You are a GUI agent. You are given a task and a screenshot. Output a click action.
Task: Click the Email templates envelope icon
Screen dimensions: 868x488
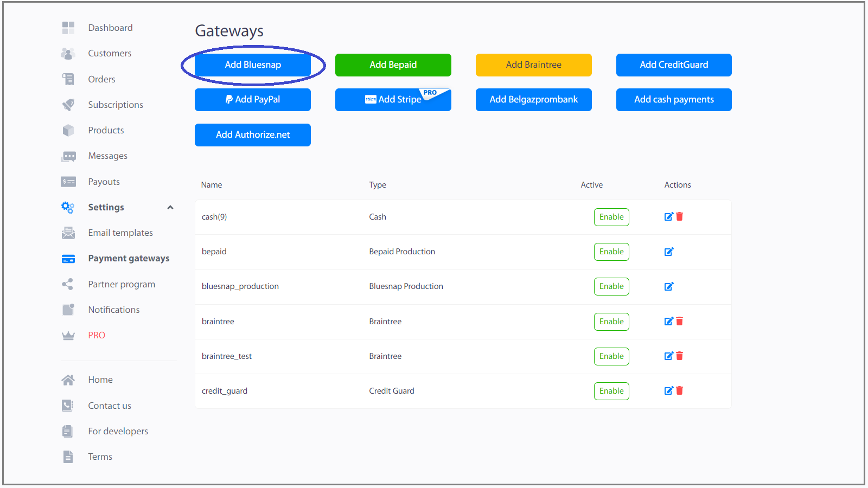point(68,233)
